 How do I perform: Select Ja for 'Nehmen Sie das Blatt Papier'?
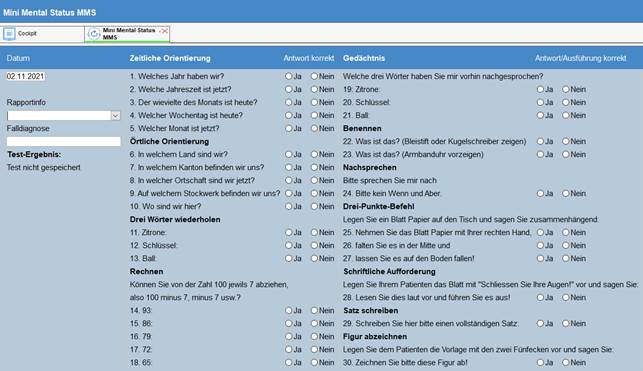pyautogui.click(x=540, y=232)
